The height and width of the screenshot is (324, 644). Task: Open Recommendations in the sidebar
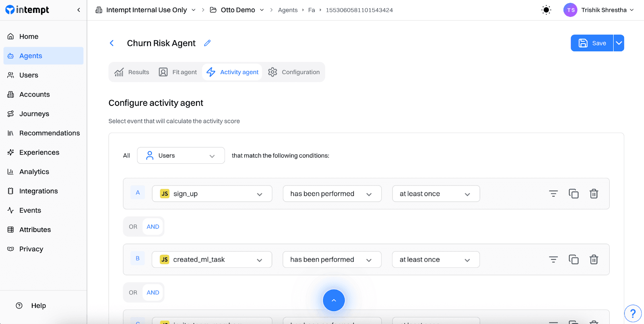43,133
